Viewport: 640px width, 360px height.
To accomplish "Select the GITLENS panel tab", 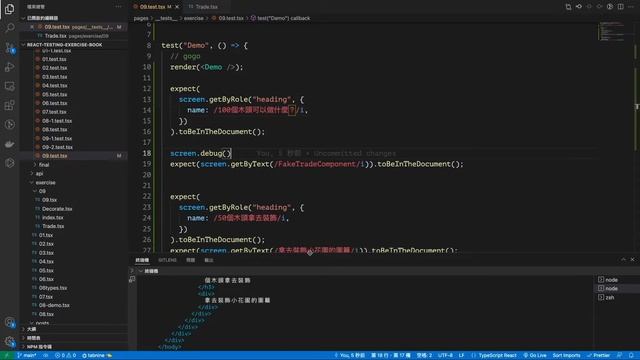I will [x=167, y=260].
